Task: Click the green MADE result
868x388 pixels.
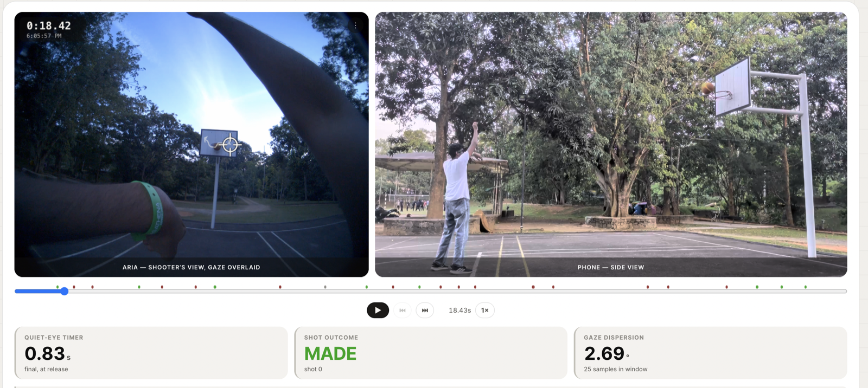Action: (330, 354)
